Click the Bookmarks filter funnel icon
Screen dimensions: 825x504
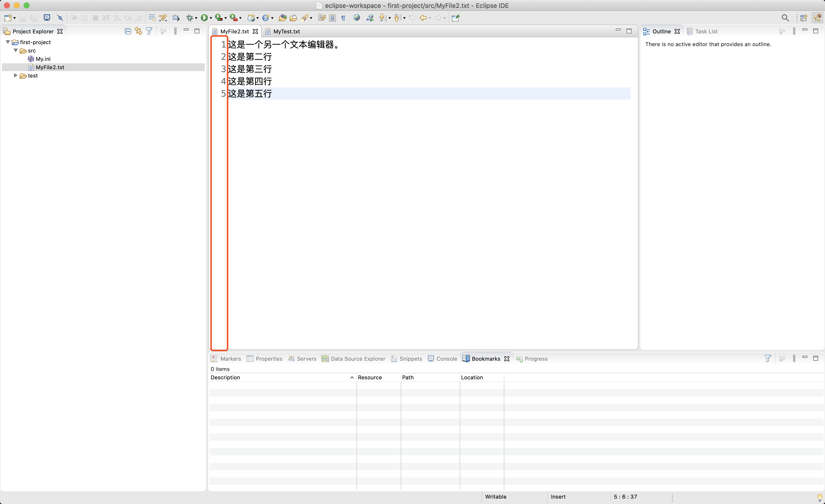pos(767,358)
